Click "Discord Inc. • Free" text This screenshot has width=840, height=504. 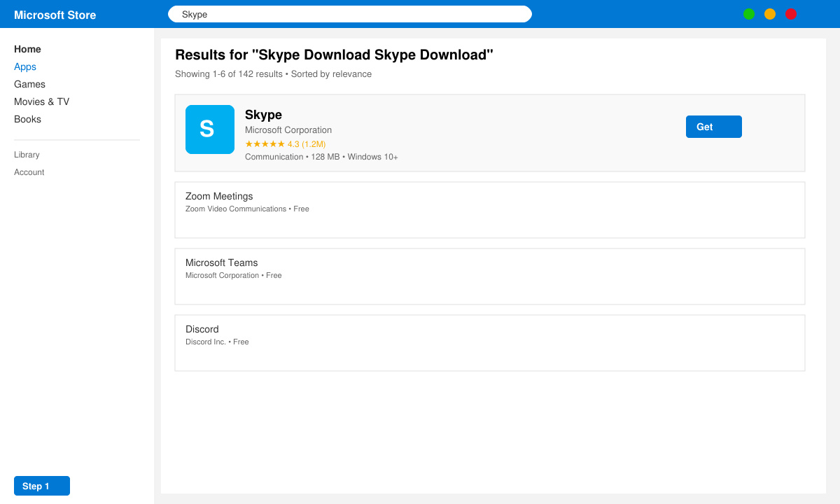[x=217, y=342]
